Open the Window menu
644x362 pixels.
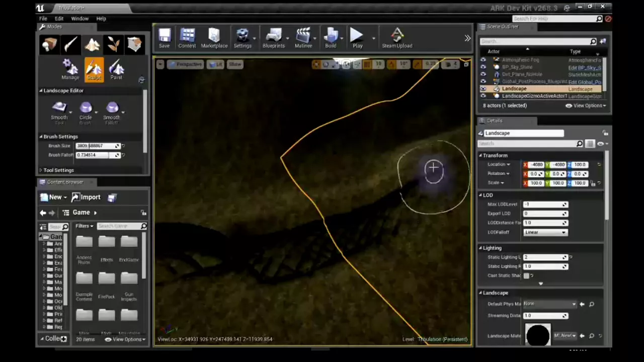coord(79,19)
